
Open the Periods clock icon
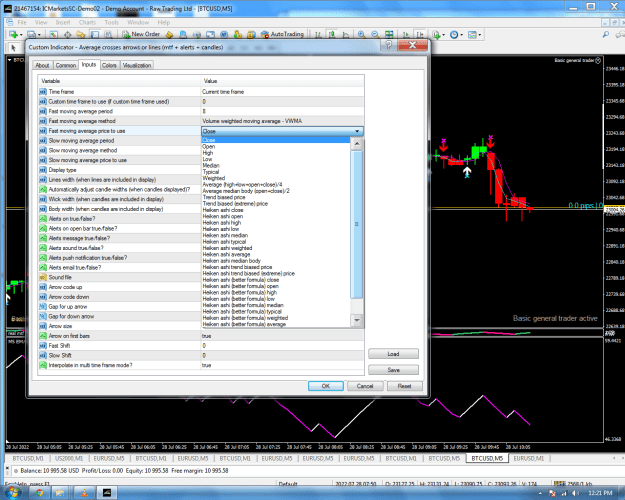tap(454, 35)
